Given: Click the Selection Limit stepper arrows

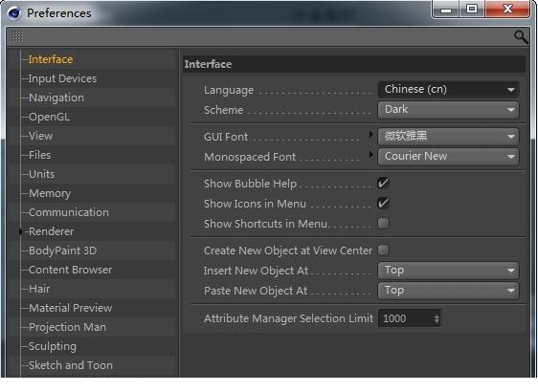Looking at the screenshot, I should [x=437, y=318].
